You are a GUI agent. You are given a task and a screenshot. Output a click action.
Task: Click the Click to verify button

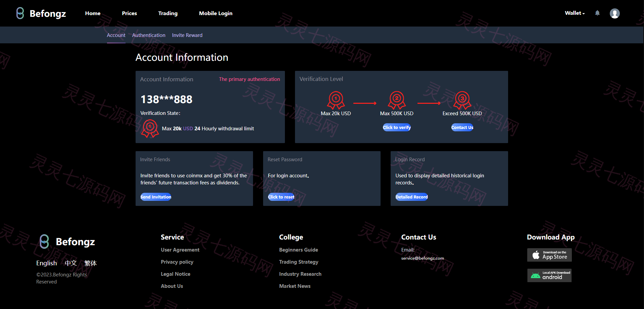coord(397,127)
